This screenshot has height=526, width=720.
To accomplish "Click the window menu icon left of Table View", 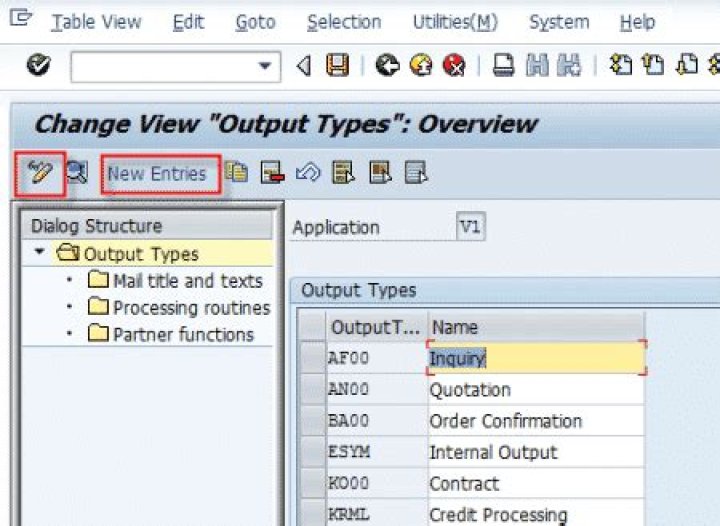I will tap(21, 18).
